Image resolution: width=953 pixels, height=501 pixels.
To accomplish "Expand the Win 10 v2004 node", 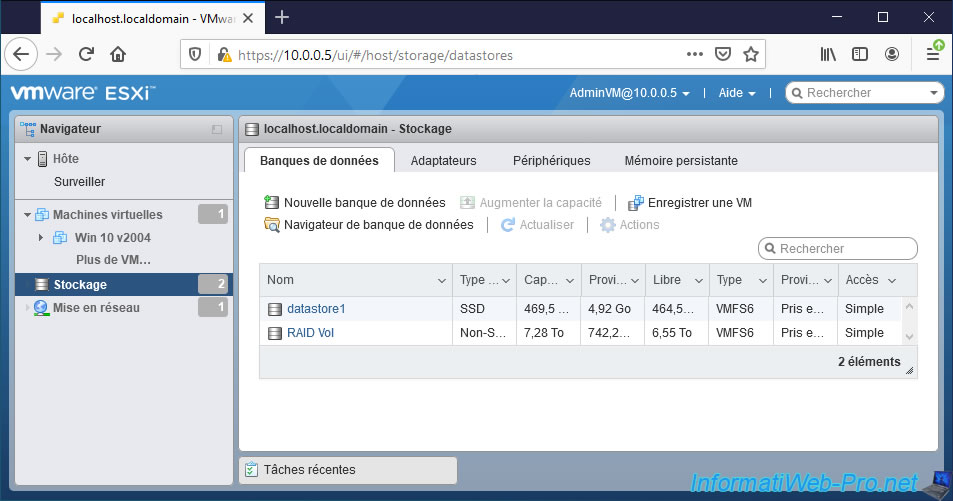I will [41, 238].
